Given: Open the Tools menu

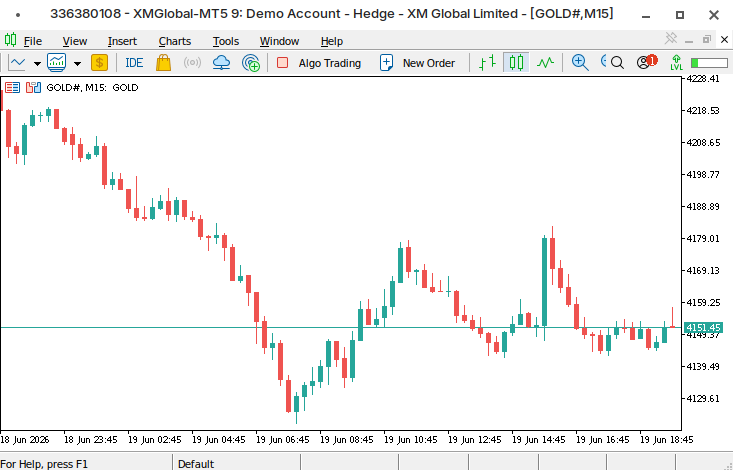Looking at the screenshot, I should (226, 41).
